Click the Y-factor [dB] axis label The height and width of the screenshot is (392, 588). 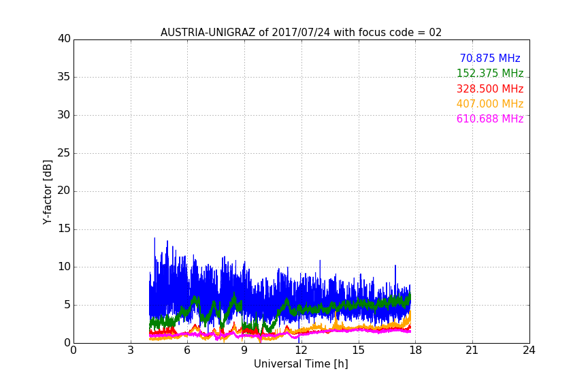click(x=48, y=192)
